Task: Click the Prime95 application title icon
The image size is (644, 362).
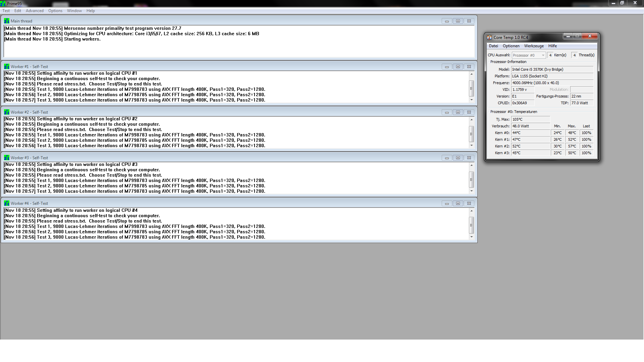Action: 3,3
